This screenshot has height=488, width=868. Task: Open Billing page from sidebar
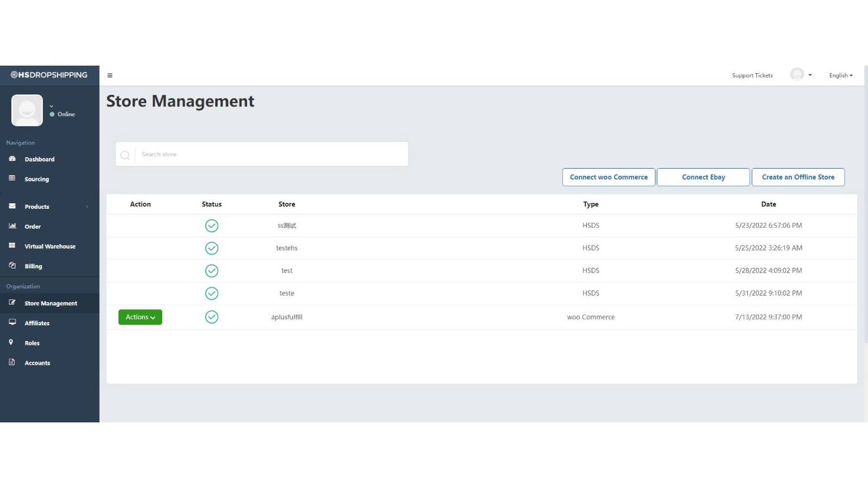[x=33, y=266]
